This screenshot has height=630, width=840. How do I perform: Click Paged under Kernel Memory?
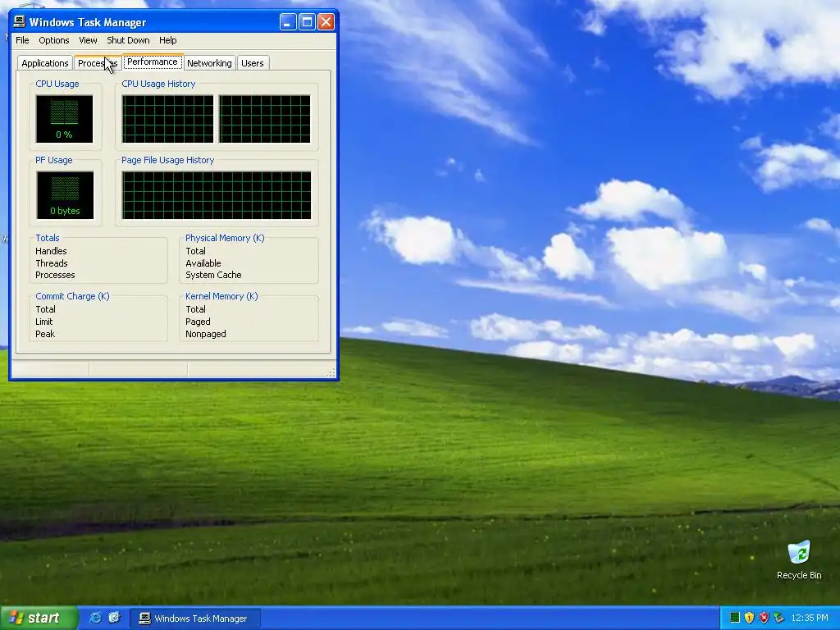[x=198, y=322]
